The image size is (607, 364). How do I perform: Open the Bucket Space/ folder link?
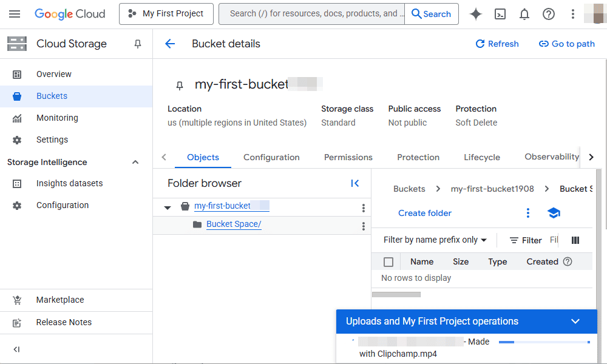(x=234, y=224)
